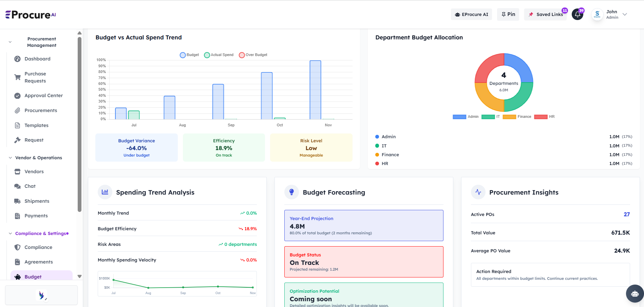644x307 pixels.
Task: Toggle IT segment in donut legend
Action: pos(491,117)
